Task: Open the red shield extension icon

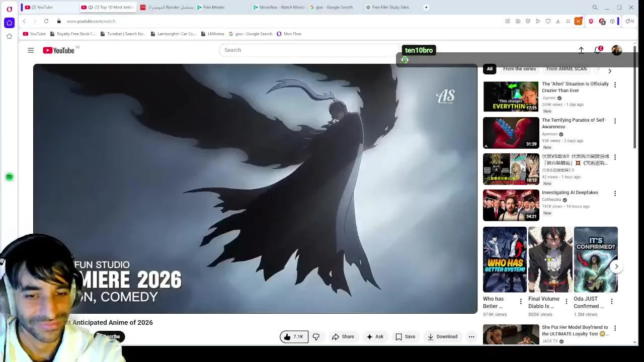Action: [591, 21]
